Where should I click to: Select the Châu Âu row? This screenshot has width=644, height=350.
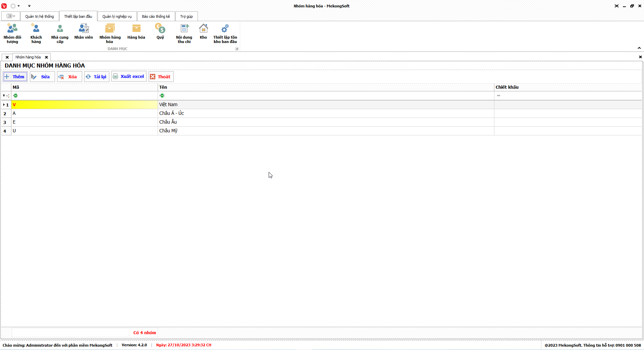click(321, 122)
